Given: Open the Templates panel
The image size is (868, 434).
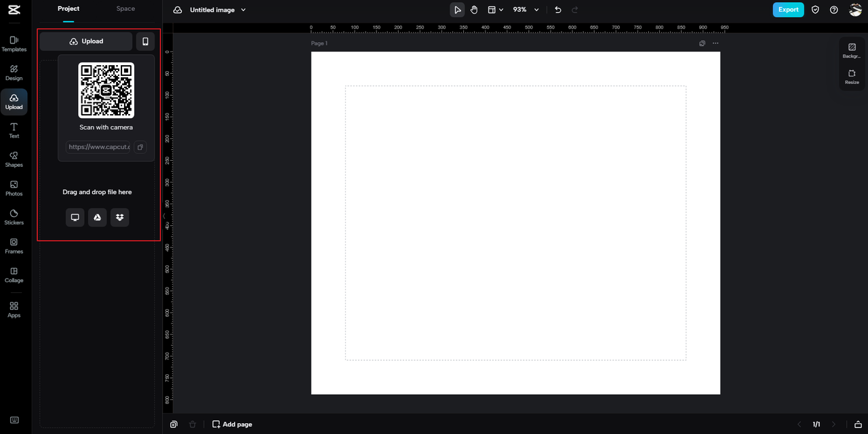Looking at the screenshot, I should click(14, 44).
